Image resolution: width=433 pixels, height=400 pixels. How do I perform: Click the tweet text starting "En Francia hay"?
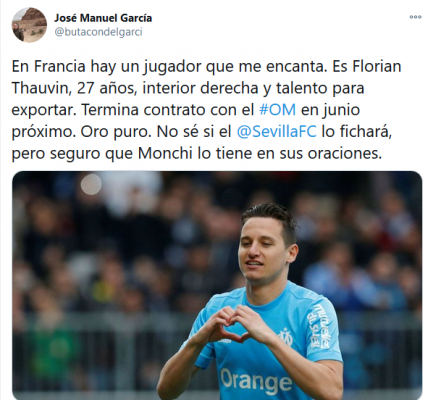point(206,110)
